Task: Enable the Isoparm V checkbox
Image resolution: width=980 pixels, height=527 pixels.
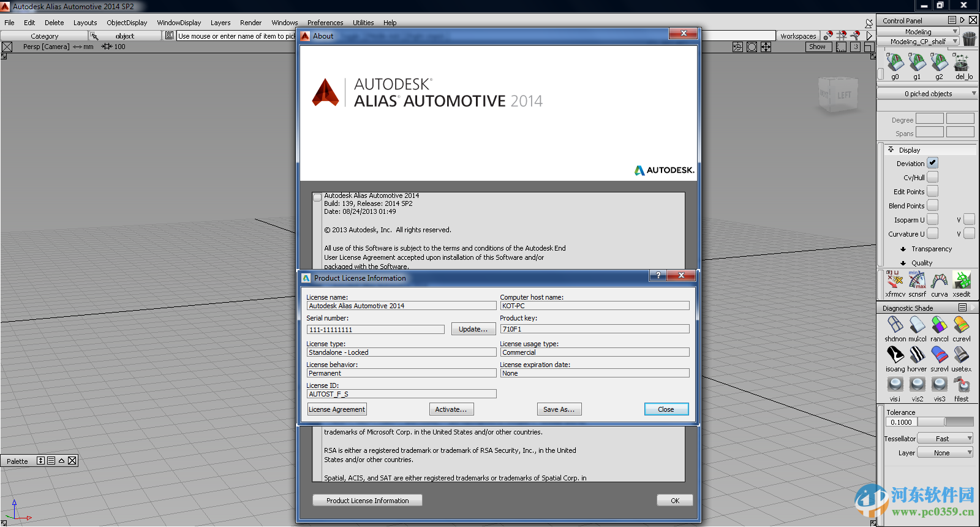Action: click(969, 219)
